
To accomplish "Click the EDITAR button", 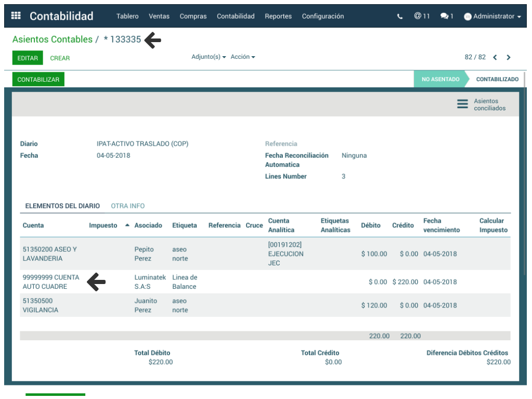I will 28,58.
